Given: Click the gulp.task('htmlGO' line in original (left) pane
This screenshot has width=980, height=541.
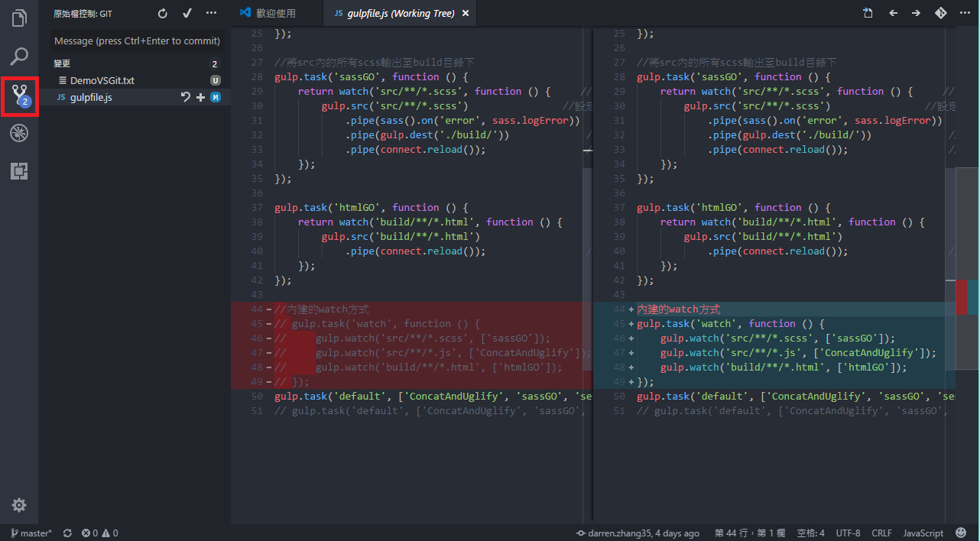Looking at the screenshot, I should (371, 208).
